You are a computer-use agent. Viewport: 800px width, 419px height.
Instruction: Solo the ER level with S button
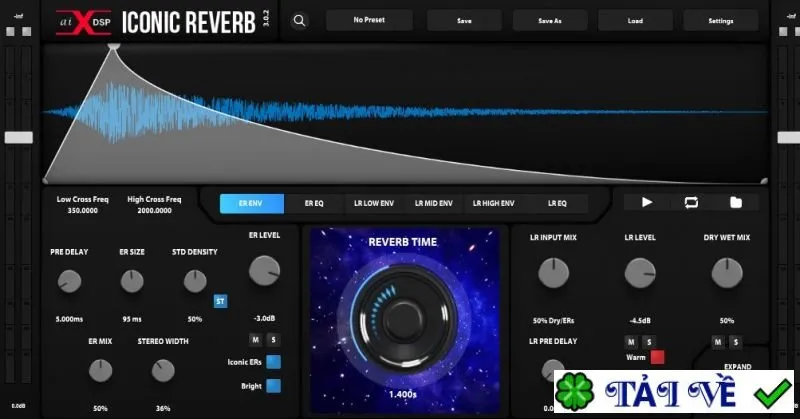273,339
